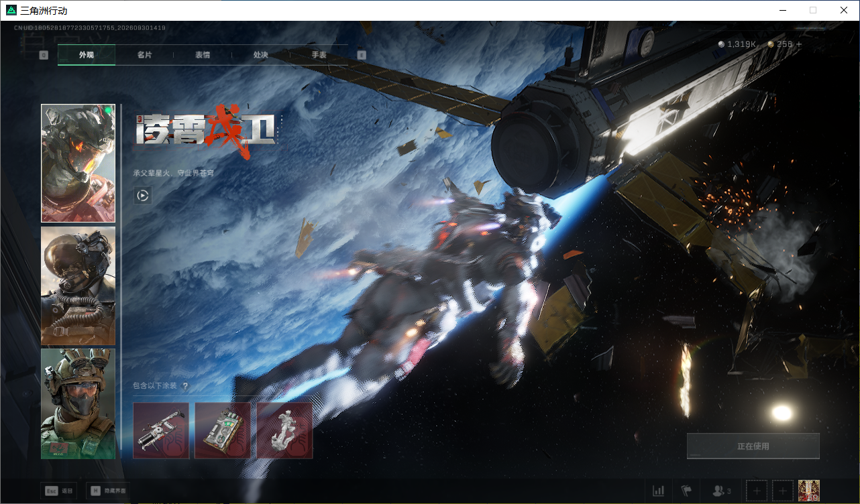Image resolution: width=860 pixels, height=504 pixels.
Task: Click the 1,319K silver currency counter
Action: (x=737, y=44)
